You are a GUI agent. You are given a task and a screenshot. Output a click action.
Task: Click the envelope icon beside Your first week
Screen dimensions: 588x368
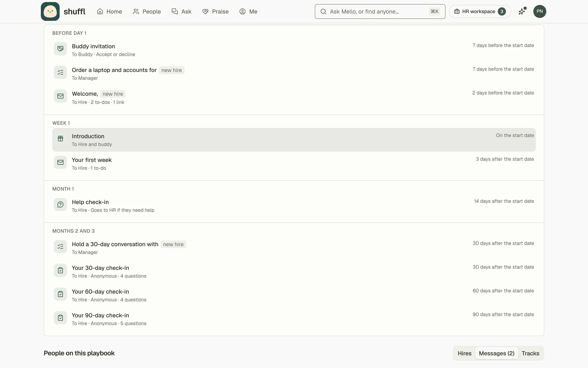[60, 162]
